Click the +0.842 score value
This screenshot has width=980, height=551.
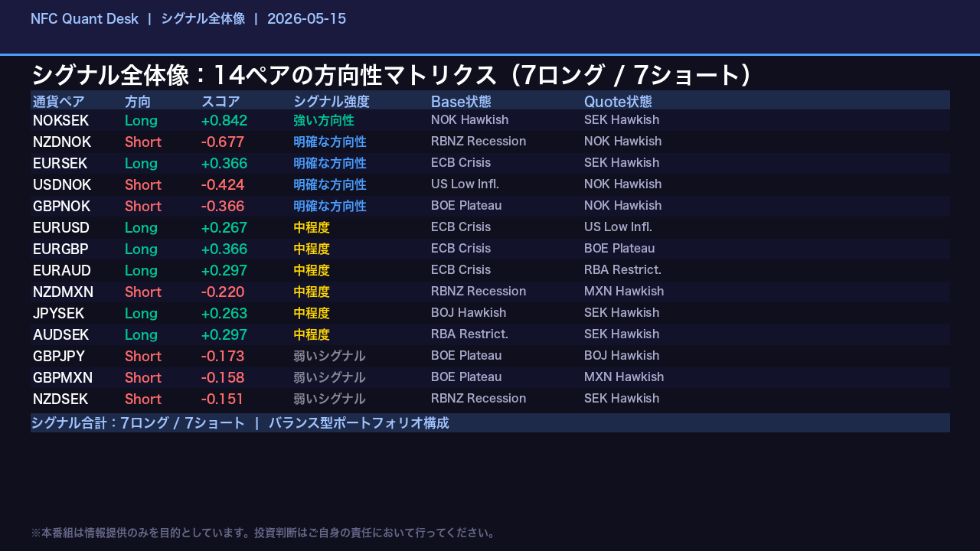pos(224,120)
